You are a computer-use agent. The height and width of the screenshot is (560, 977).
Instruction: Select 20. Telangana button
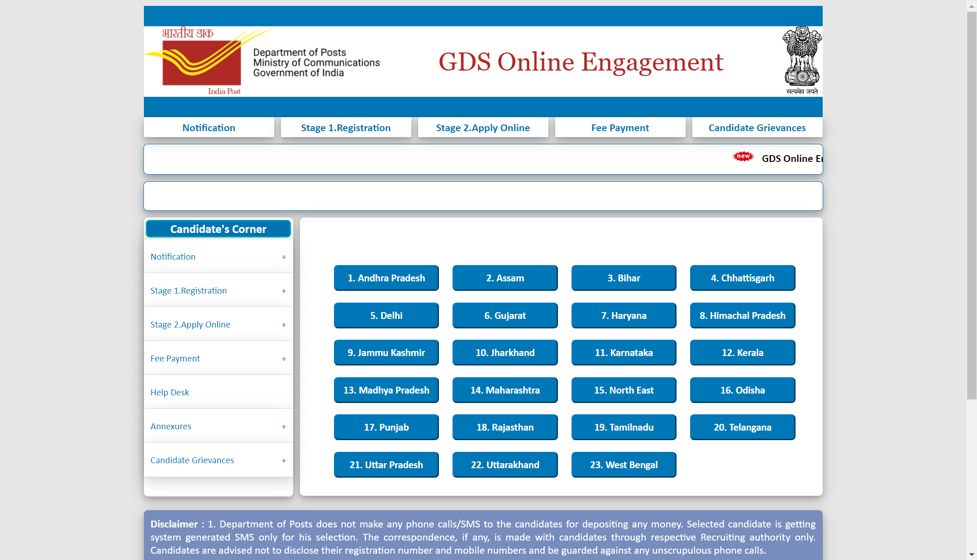click(742, 427)
